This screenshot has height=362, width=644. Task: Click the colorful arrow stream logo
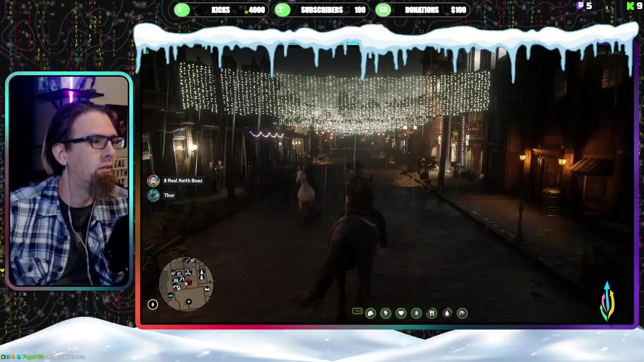(x=607, y=301)
